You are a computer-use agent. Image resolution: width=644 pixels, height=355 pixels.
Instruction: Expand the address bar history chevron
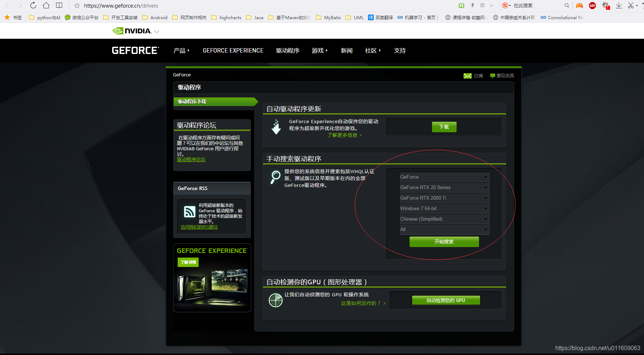491,5
